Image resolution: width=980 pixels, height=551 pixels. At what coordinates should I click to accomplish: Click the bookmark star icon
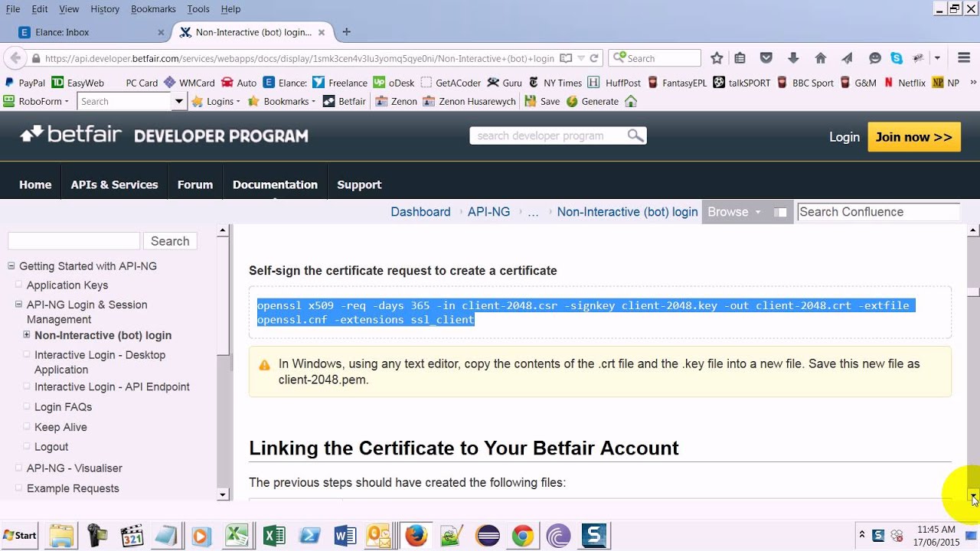click(717, 58)
